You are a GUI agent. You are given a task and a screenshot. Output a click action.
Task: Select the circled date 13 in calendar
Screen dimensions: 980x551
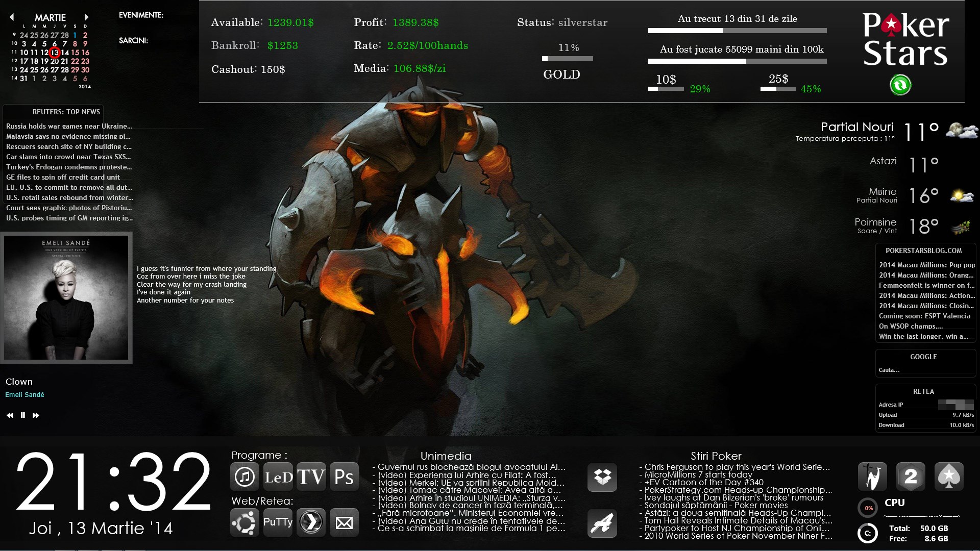55,52
